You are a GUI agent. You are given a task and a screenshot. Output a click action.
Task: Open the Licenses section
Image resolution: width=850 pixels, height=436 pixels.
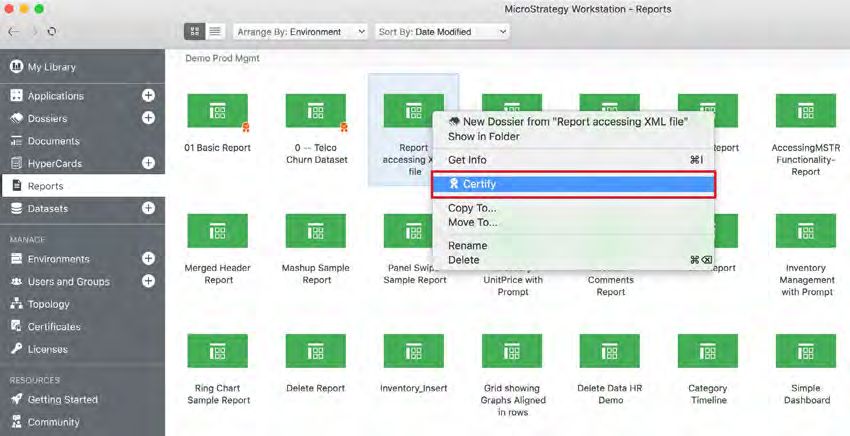[x=82, y=349]
